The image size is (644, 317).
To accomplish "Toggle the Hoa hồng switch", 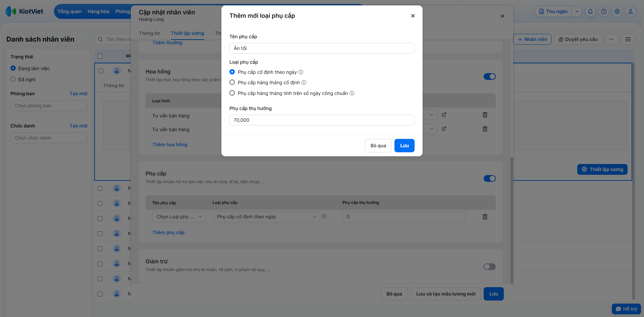I will (490, 76).
